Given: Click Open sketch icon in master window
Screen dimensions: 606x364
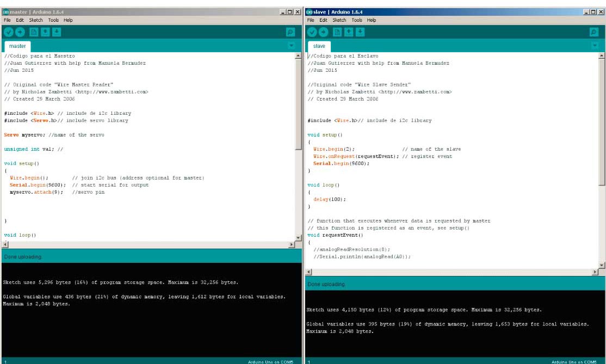Looking at the screenshot, I should (45, 32).
